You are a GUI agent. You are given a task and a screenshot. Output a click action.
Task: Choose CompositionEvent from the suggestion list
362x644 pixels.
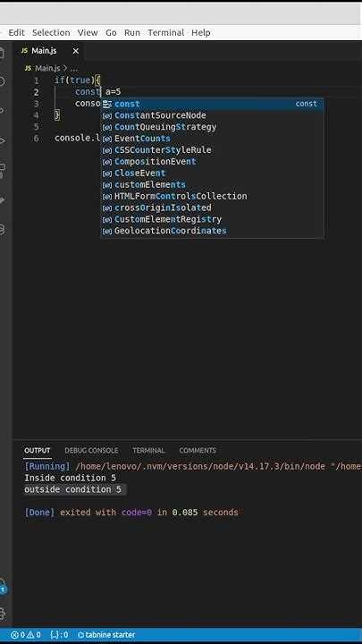pos(212,161)
